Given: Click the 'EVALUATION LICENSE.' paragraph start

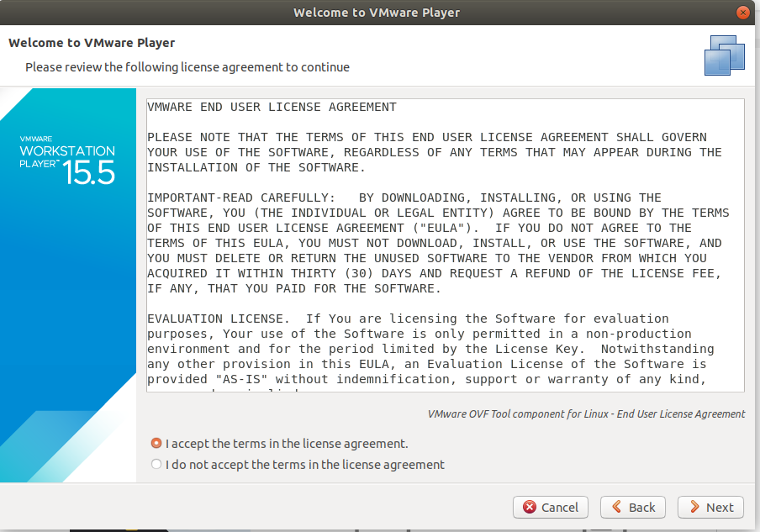Looking at the screenshot, I should (218, 319).
